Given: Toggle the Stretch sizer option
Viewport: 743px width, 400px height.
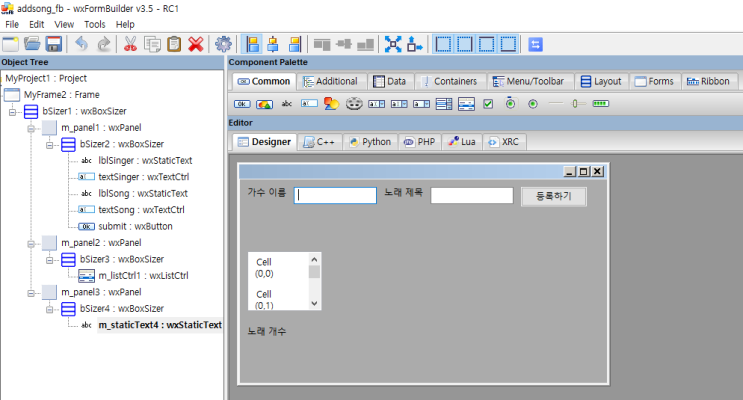Looking at the screenshot, I should (x=415, y=44).
